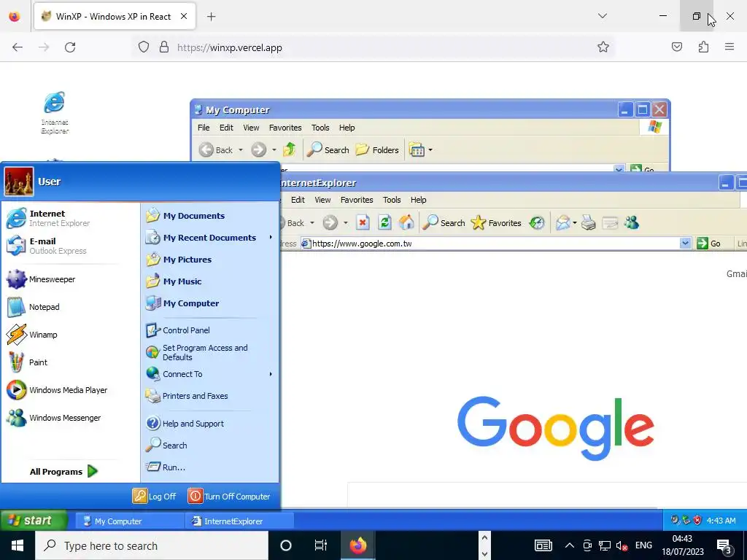Open the File menu in My Computer
The height and width of the screenshot is (560, 747).
tap(204, 128)
